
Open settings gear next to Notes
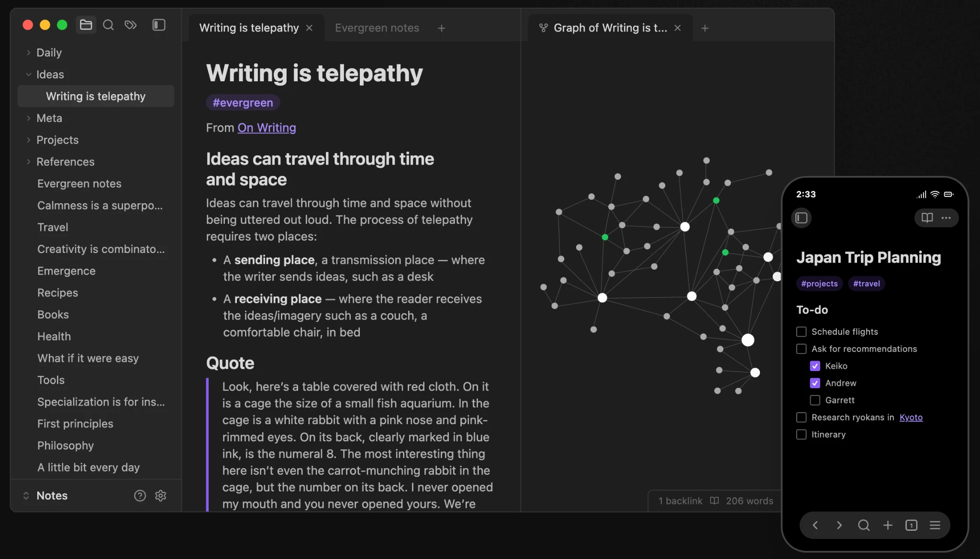click(x=161, y=496)
